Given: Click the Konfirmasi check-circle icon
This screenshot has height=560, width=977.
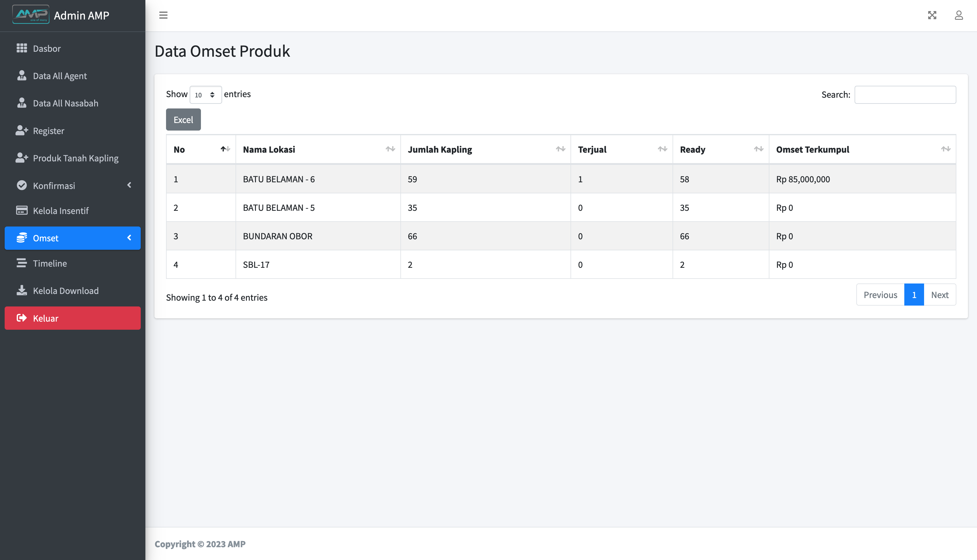Looking at the screenshot, I should pos(22,186).
